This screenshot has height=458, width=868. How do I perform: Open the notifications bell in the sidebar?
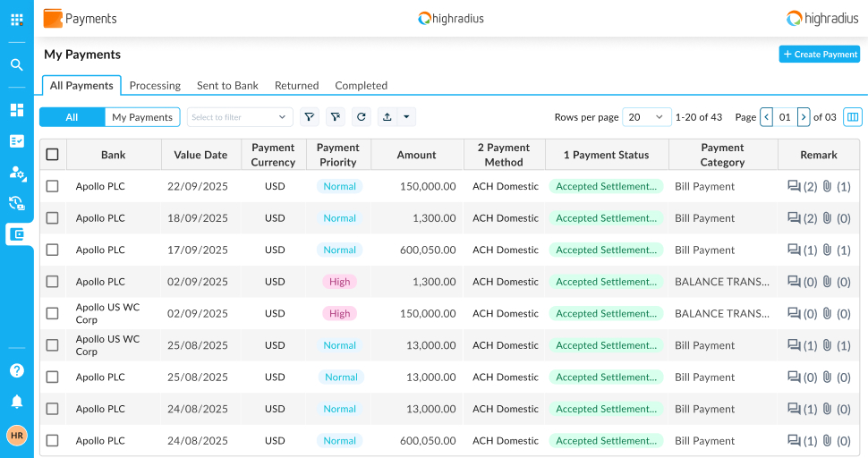(x=17, y=401)
